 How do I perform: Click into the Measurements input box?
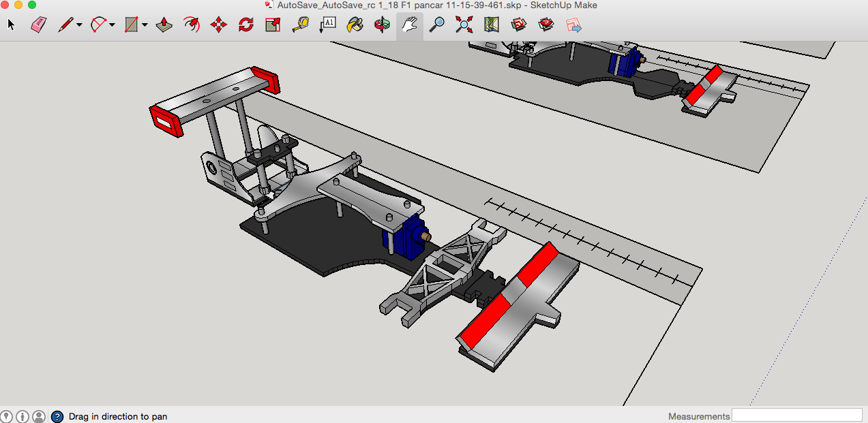pyautogui.click(x=796, y=416)
